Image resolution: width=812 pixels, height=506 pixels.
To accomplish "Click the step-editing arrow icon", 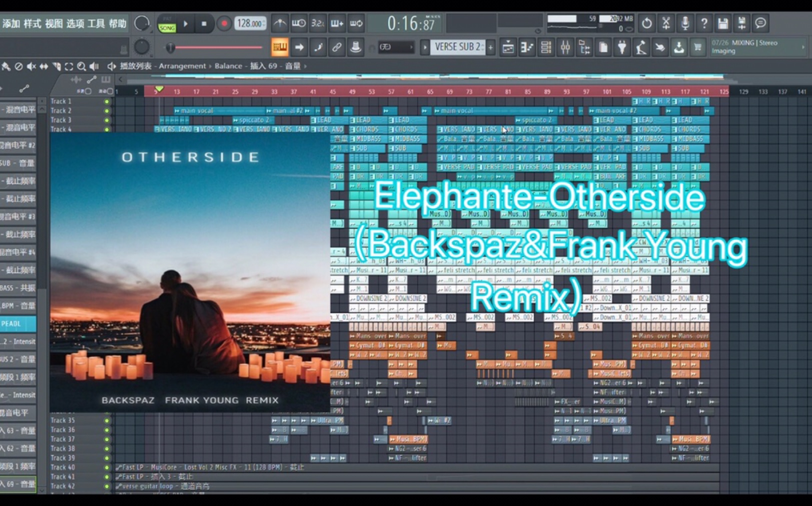I will pos(299,47).
